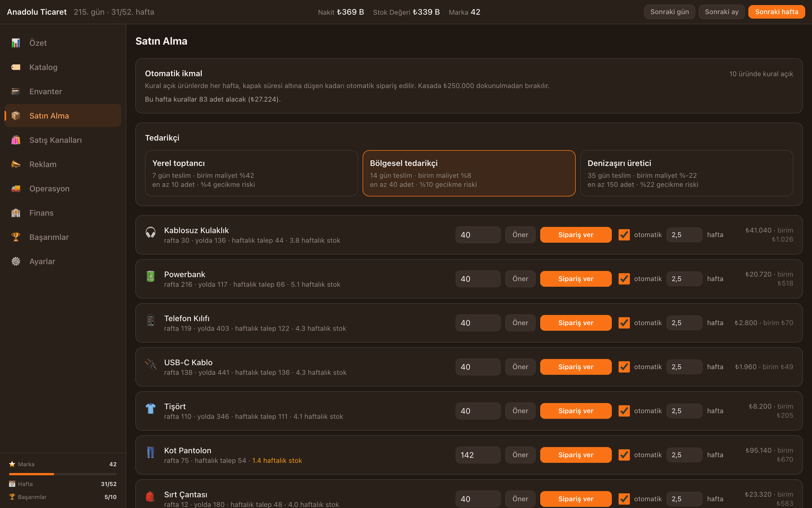Select the Yerel toptancı supplier card

point(251,173)
